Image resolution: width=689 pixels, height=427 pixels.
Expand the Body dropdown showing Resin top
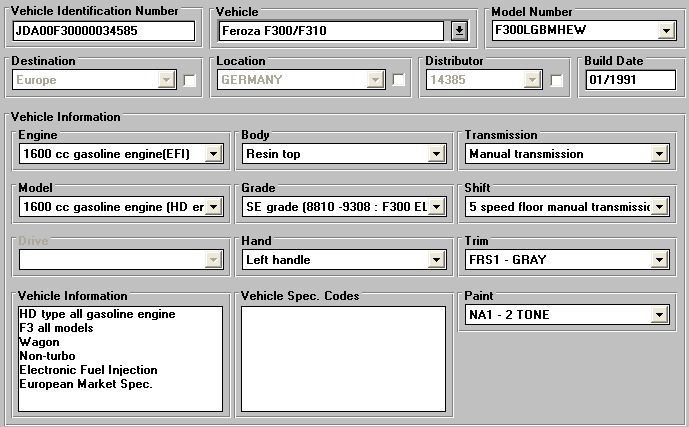tap(436, 154)
